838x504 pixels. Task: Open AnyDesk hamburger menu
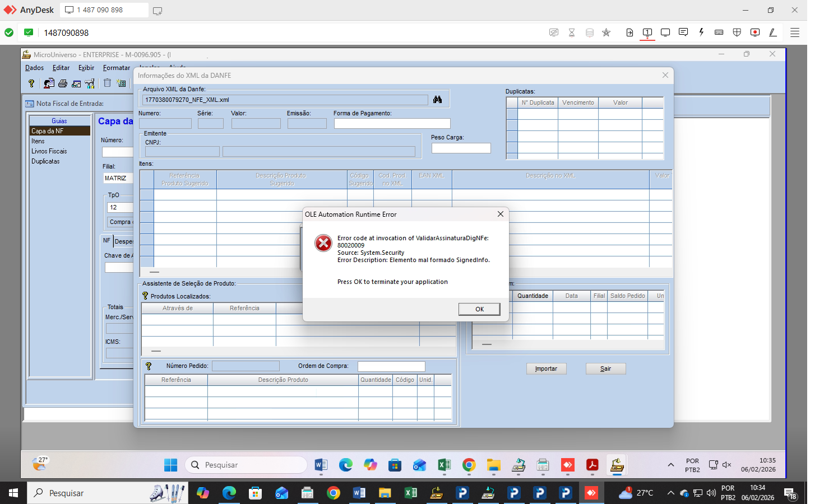[x=795, y=32]
